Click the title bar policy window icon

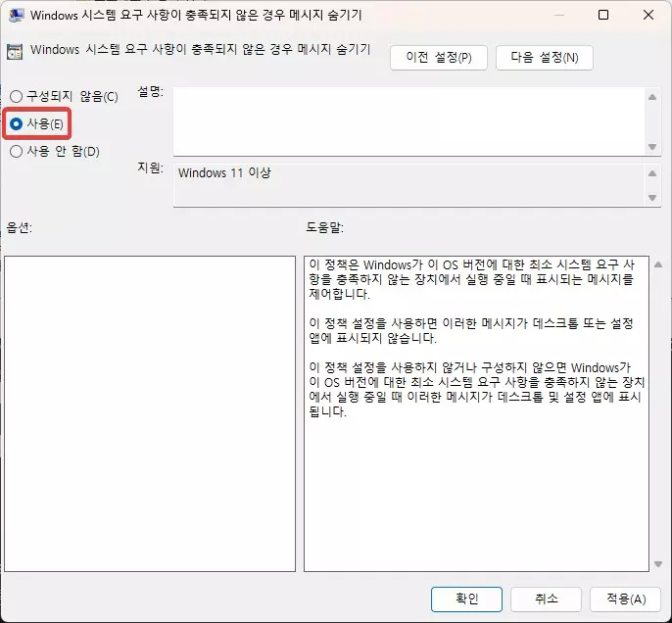(x=16, y=16)
